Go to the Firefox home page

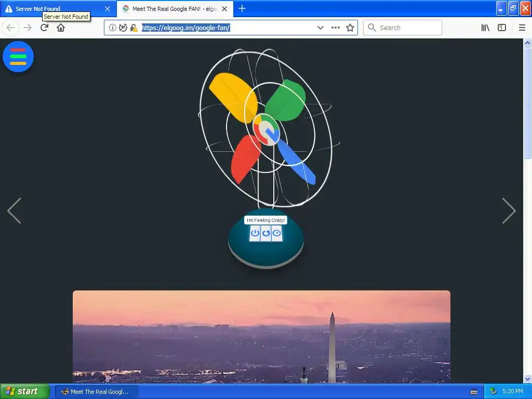click(x=61, y=28)
